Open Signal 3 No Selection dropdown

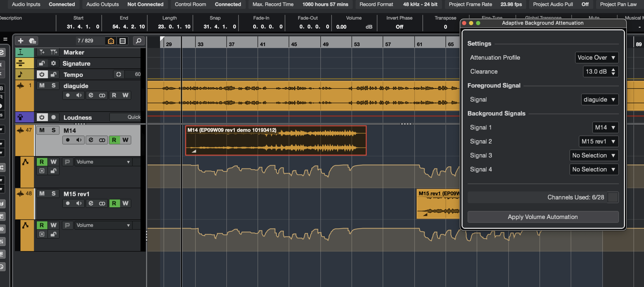coord(594,155)
